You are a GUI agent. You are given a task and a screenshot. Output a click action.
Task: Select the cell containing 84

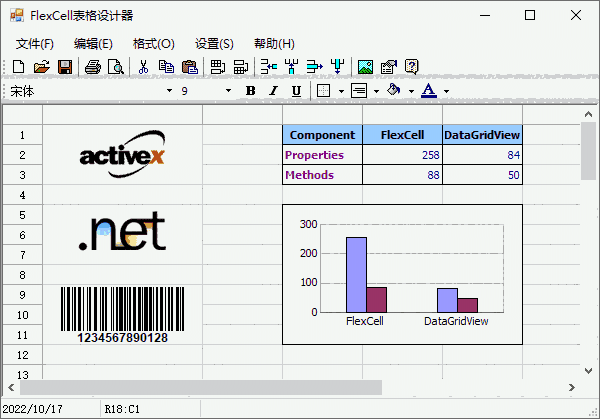(x=482, y=155)
